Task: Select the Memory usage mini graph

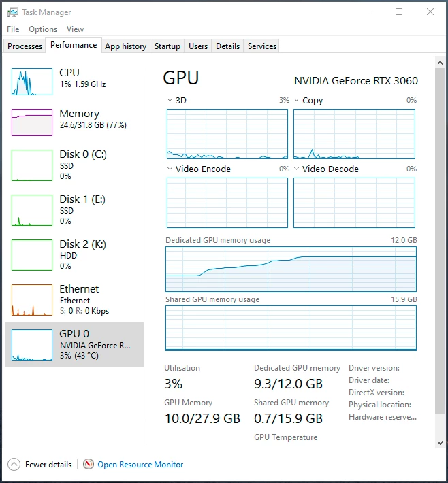Action: 32,122
